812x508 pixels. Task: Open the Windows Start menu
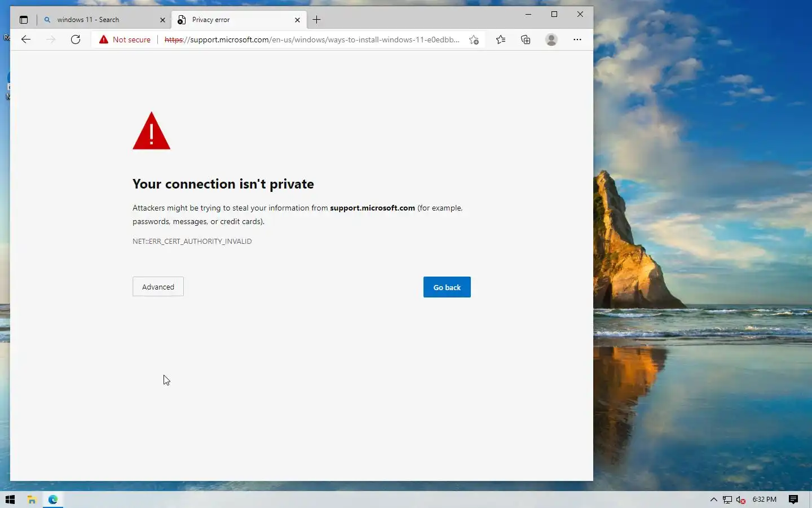(x=10, y=500)
